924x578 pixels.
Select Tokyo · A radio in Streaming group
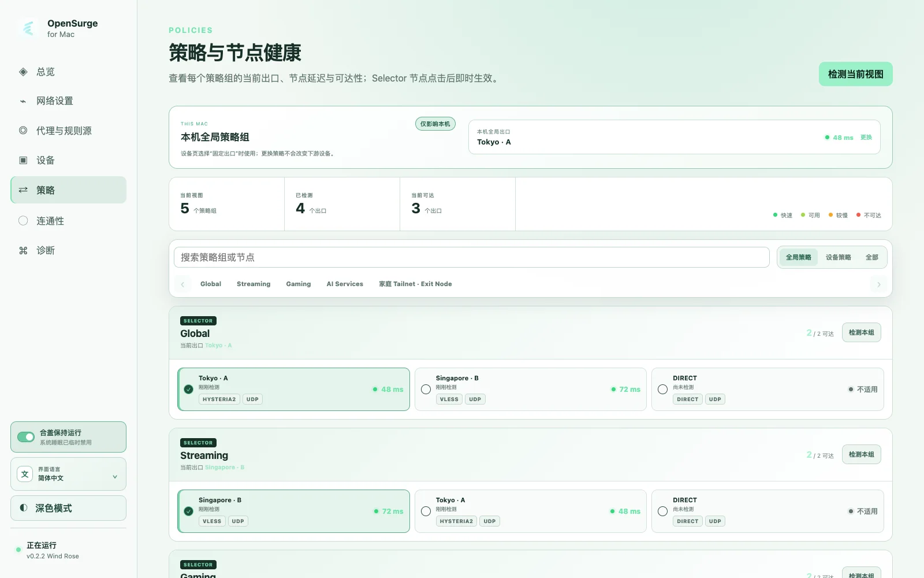(x=426, y=512)
